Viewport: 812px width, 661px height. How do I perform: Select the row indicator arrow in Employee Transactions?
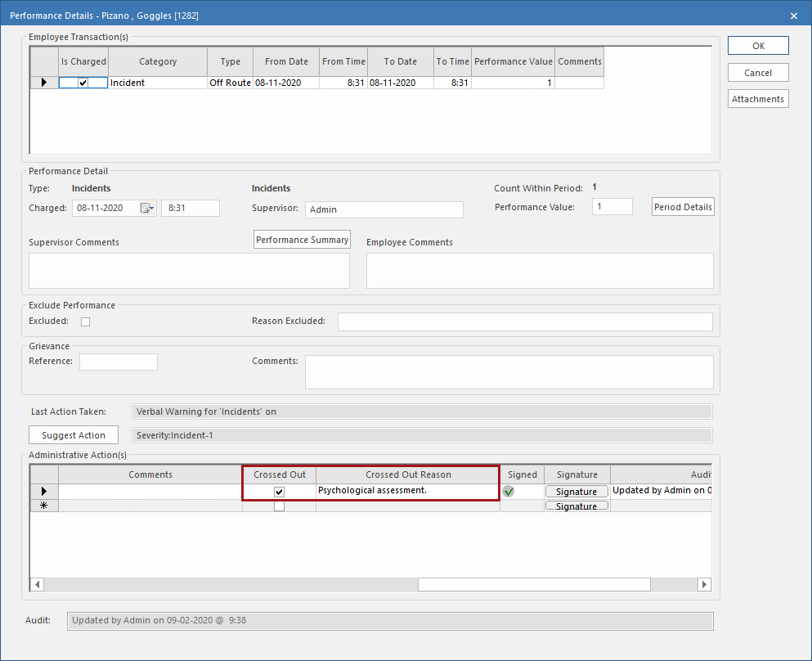[44, 82]
